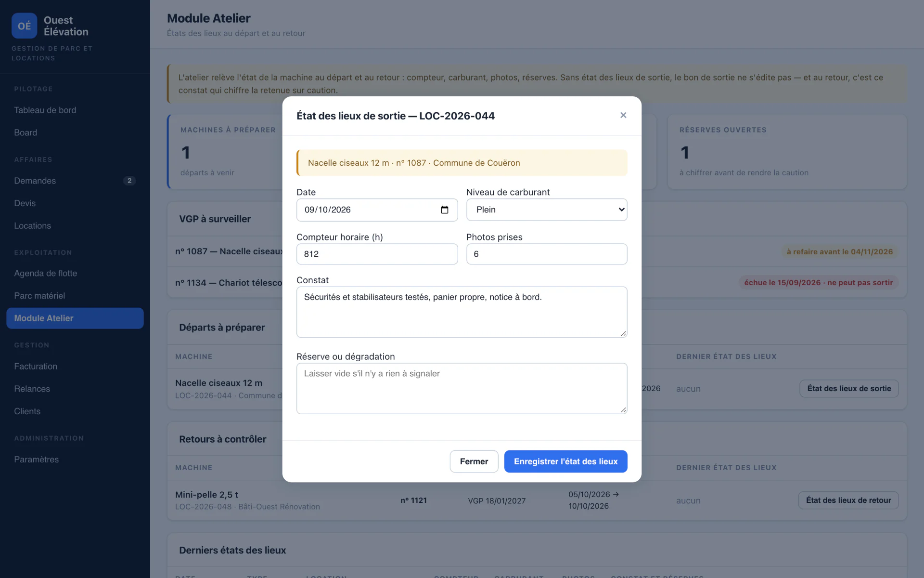This screenshot has height=578, width=924.
Task: Click the OÉ logo badge
Action: [24, 26]
